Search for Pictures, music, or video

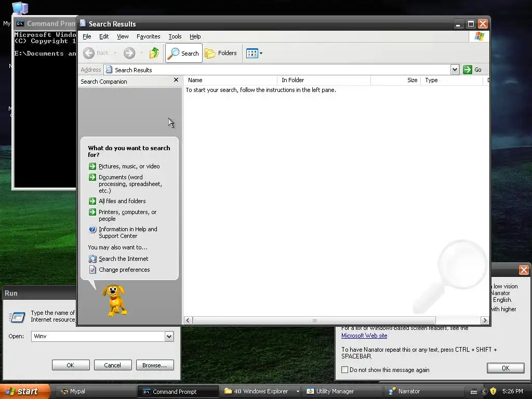129,166
